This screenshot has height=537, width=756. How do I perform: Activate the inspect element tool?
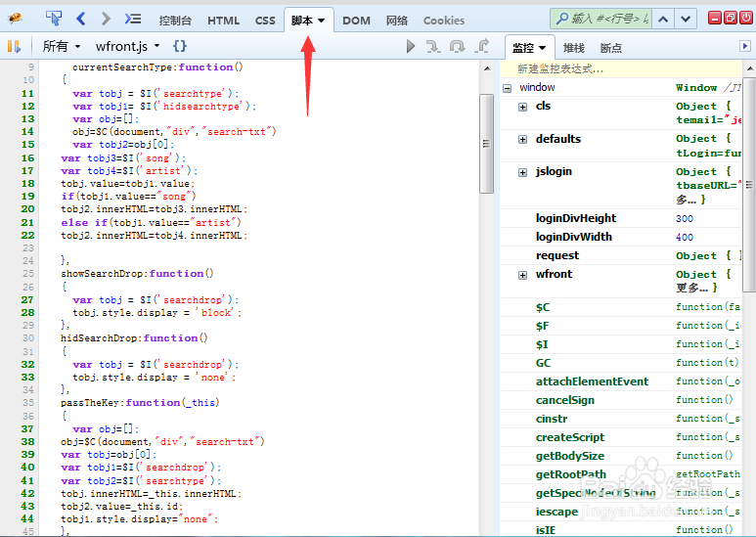54,19
